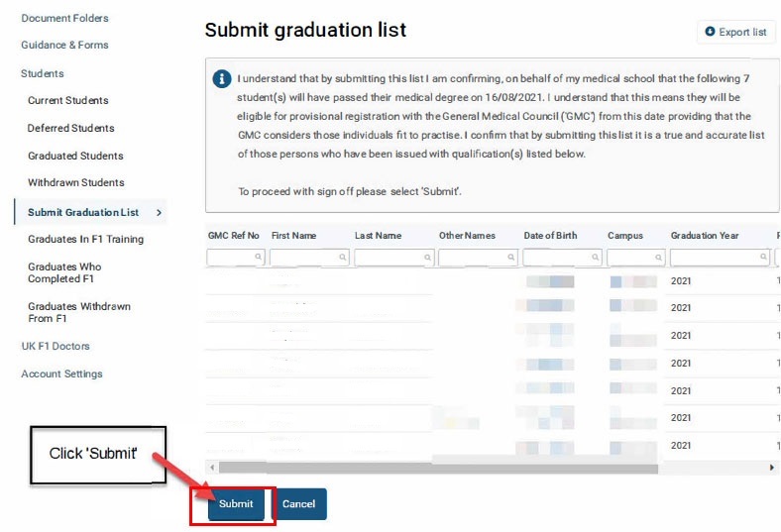Open Guidance & Forms in sidebar

pyautogui.click(x=64, y=45)
